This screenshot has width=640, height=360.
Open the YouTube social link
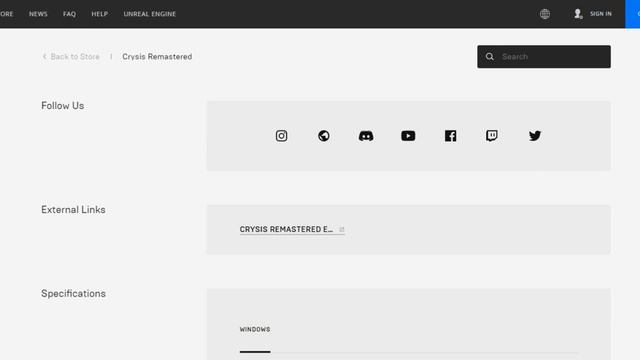[408, 136]
